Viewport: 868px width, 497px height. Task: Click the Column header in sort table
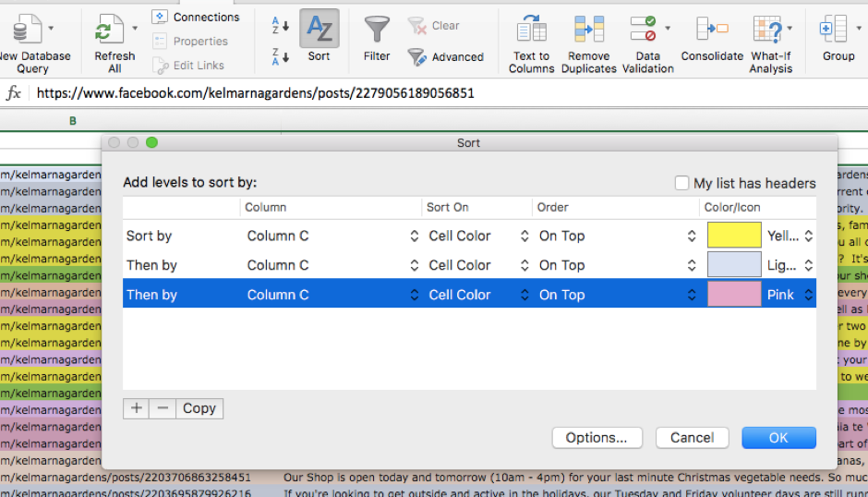265,207
